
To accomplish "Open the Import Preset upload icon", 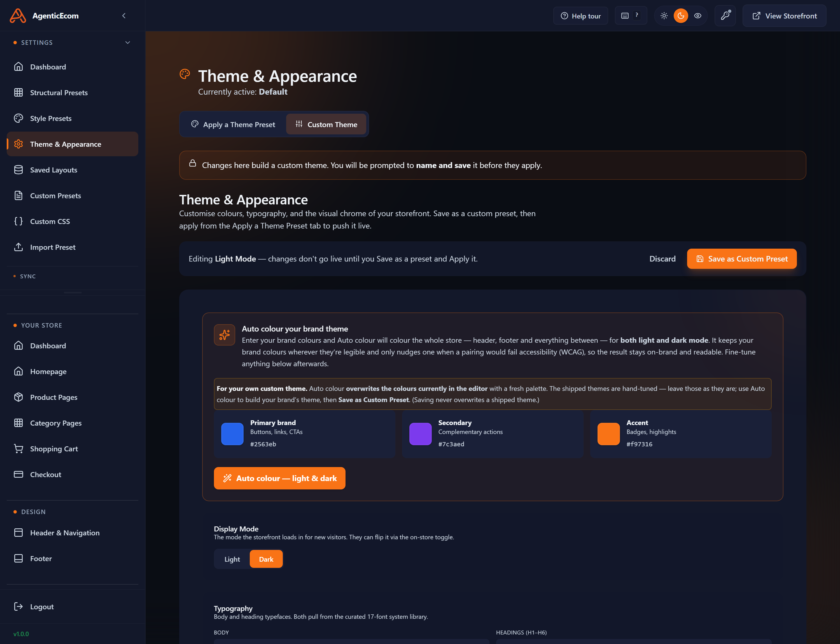I will click(18, 247).
